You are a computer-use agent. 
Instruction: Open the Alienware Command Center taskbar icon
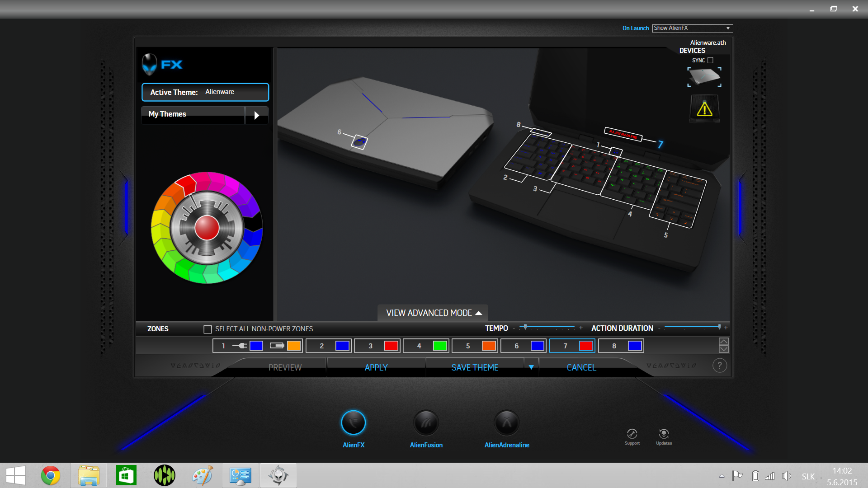(278, 475)
